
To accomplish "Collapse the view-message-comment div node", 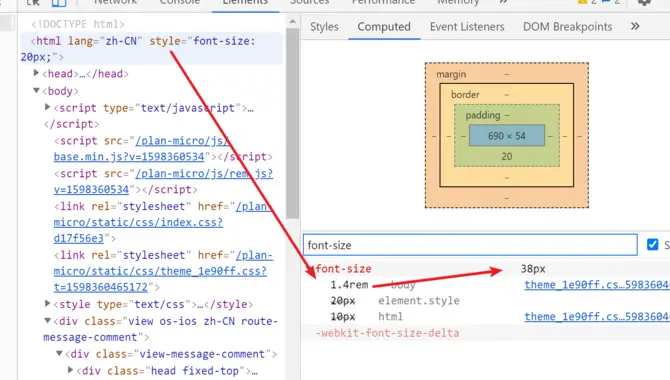I will point(59,353).
